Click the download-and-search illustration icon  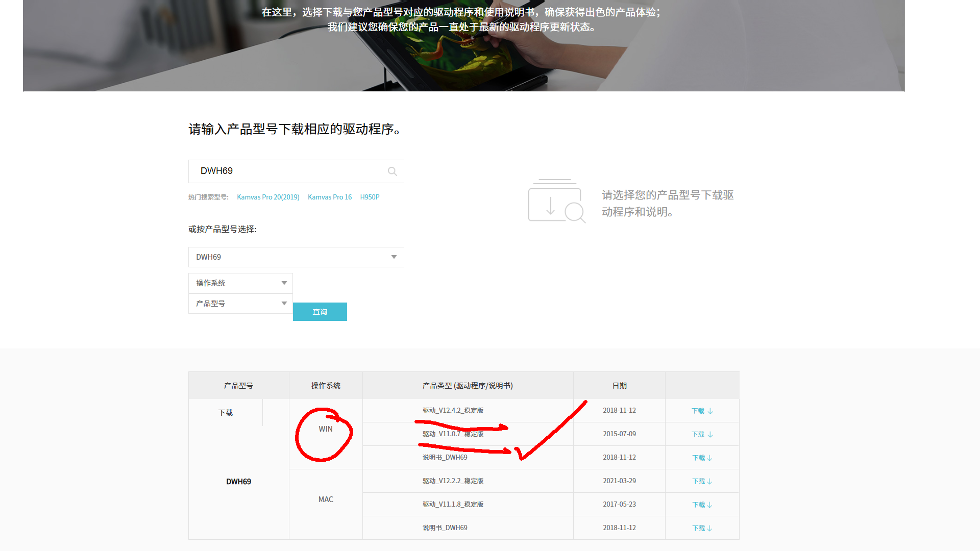pyautogui.click(x=556, y=202)
